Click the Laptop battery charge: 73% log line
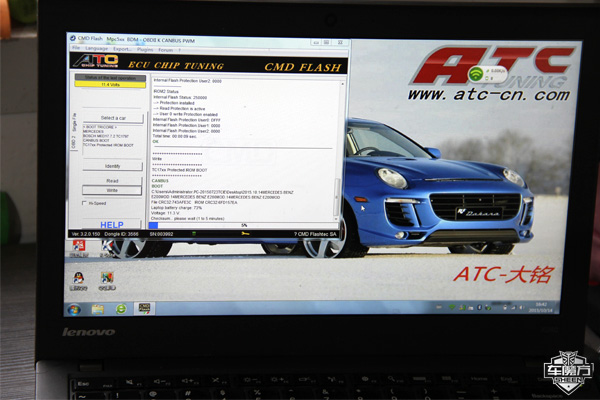Image resolution: width=600 pixels, height=400 pixels. 176,207
